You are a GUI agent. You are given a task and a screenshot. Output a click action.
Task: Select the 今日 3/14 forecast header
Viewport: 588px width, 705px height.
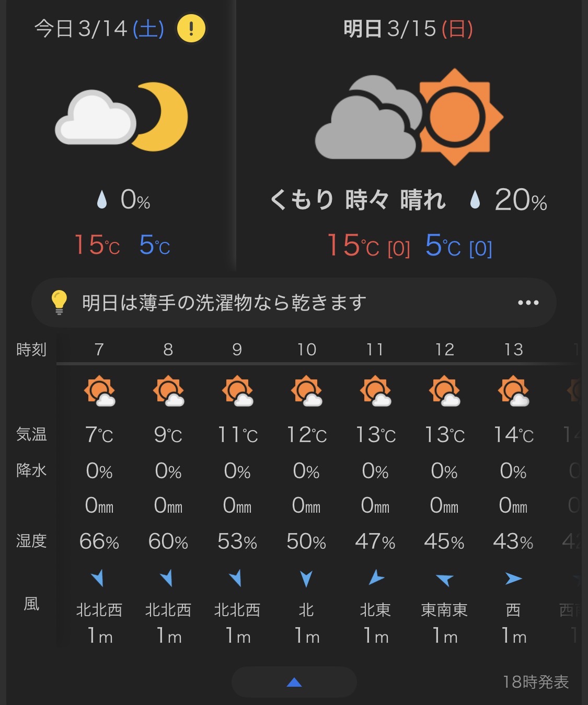(x=99, y=29)
